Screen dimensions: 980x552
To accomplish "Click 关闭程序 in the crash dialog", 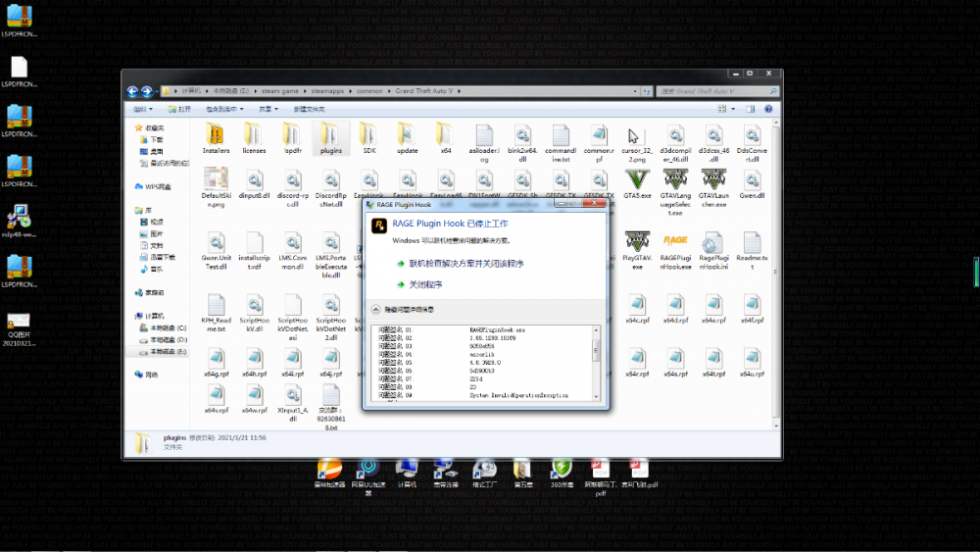I will coord(425,284).
